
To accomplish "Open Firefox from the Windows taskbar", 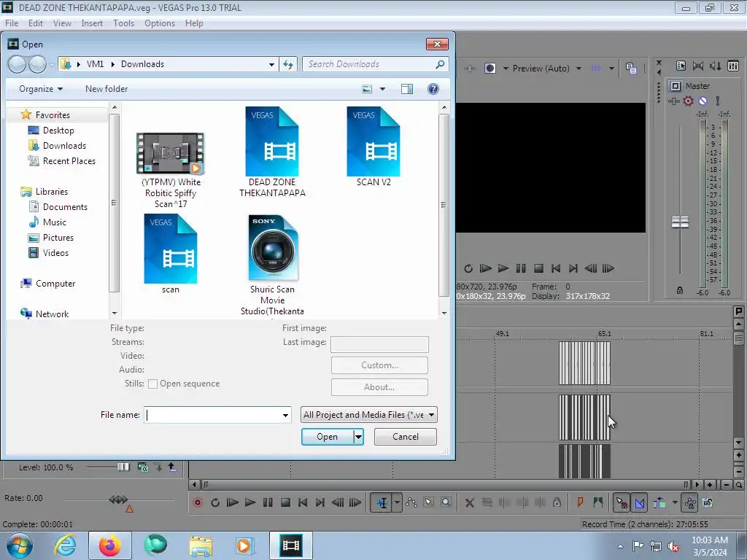I will pos(110,545).
